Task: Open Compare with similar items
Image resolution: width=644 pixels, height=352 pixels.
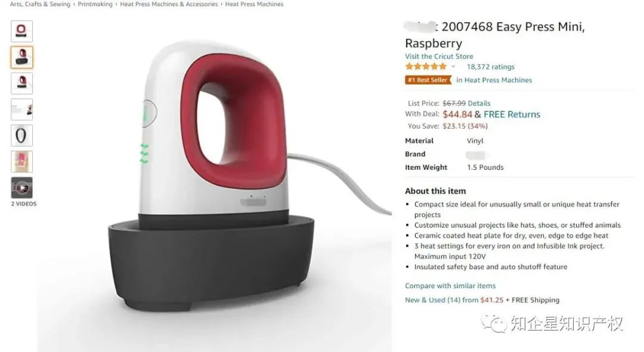Action: 450,285
